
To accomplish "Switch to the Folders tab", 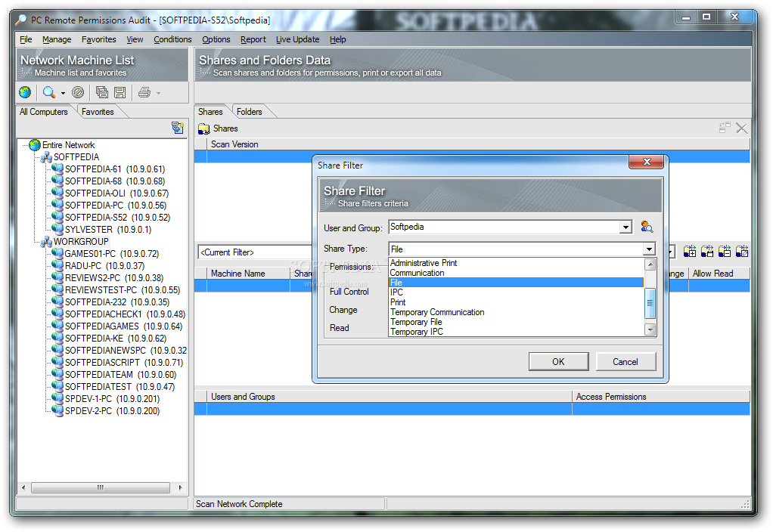I will tap(249, 112).
